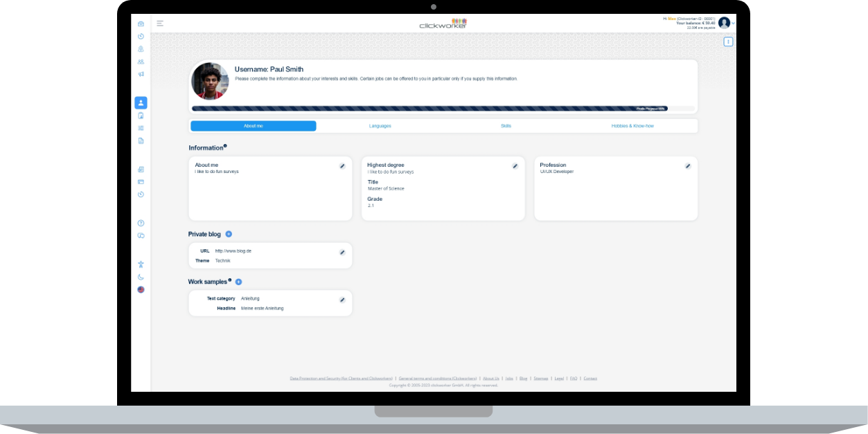Click the profile progress bar
This screenshot has height=434, width=868.
pos(443,109)
